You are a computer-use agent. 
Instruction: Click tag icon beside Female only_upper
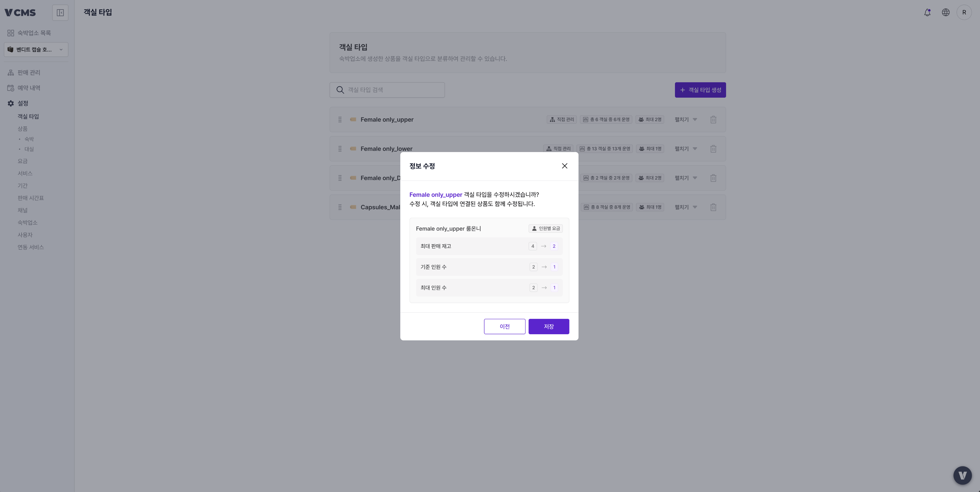[353, 119]
